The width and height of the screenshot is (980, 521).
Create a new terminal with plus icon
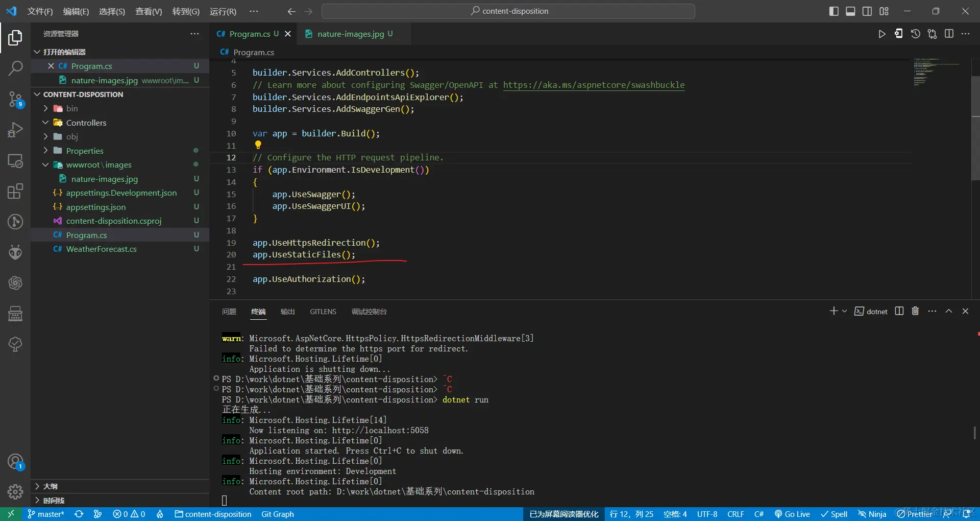click(x=834, y=311)
